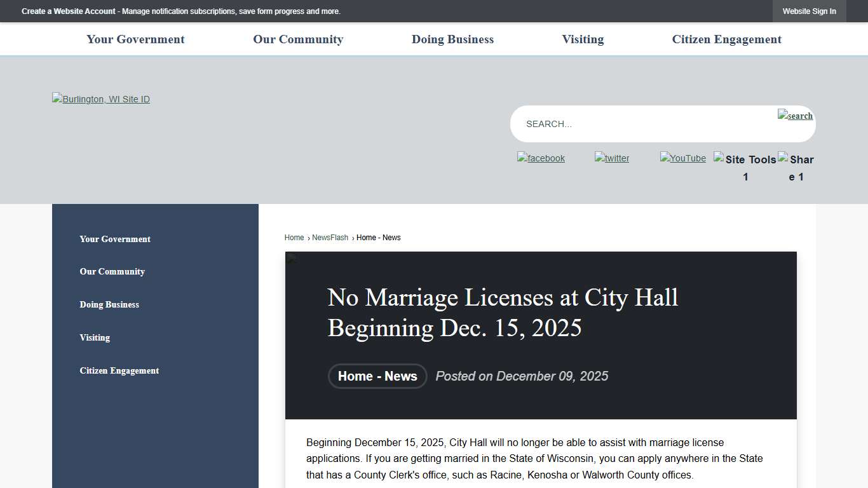The width and height of the screenshot is (868, 488).
Task: Click the Burlington site logo
Action: (x=100, y=99)
